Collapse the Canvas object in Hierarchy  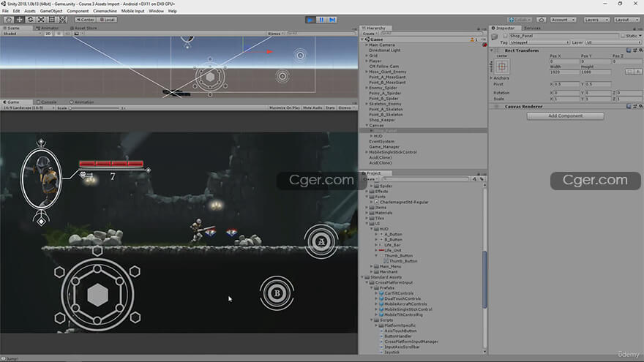tap(367, 125)
